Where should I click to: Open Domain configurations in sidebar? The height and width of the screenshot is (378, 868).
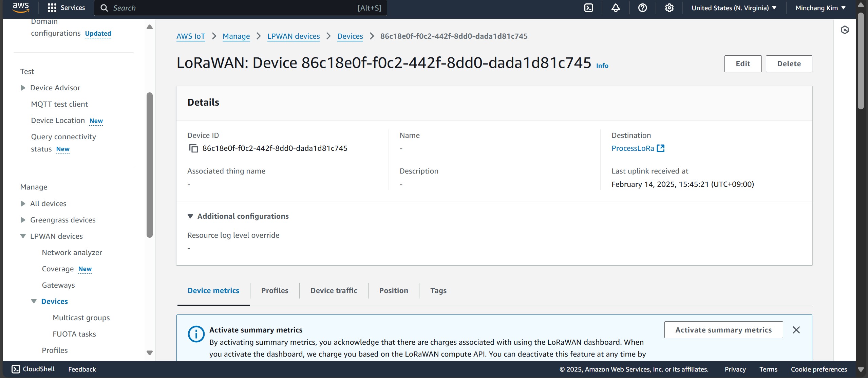click(56, 28)
